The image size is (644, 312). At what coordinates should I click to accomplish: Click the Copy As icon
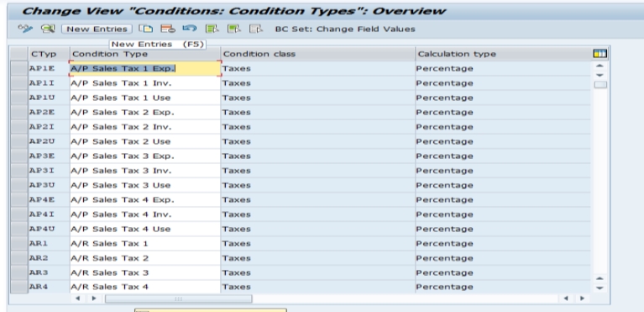point(145,29)
